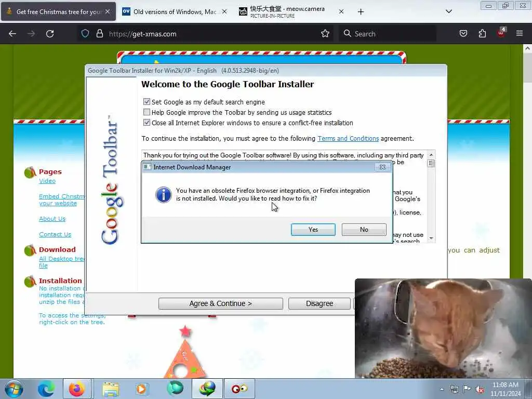
Task: Close the Internet Download Manager dialog
Action: pos(382,167)
